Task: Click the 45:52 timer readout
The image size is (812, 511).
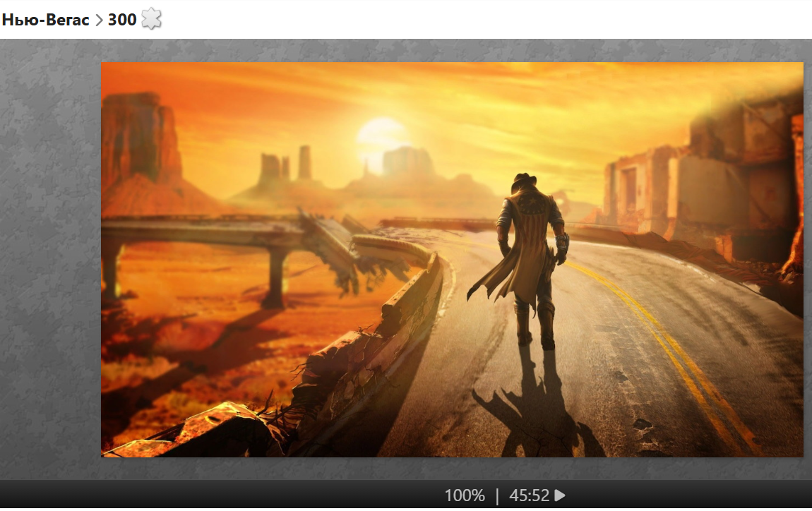Action: coord(529,495)
